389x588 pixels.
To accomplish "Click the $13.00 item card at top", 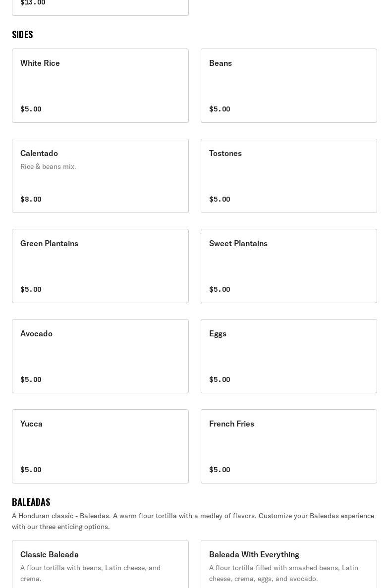I will (x=100, y=6).
